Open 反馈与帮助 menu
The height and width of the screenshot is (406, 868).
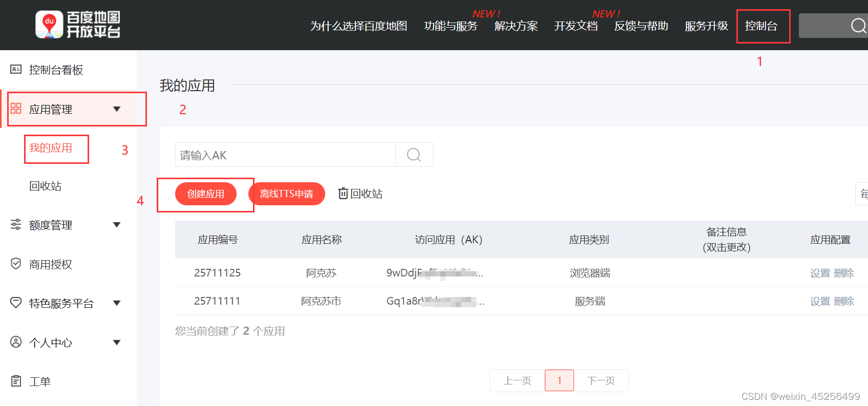(x=641, y=26)
